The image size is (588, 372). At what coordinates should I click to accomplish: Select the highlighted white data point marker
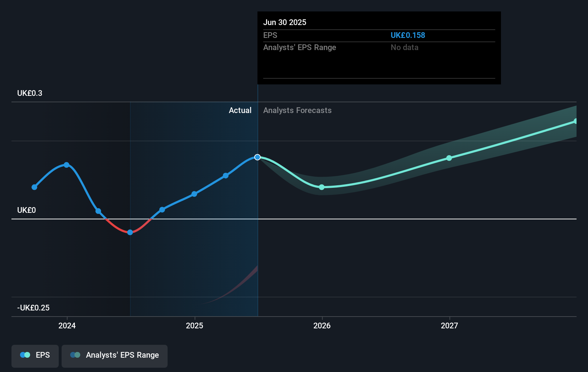pyautogui.click(x=257, y=157)
